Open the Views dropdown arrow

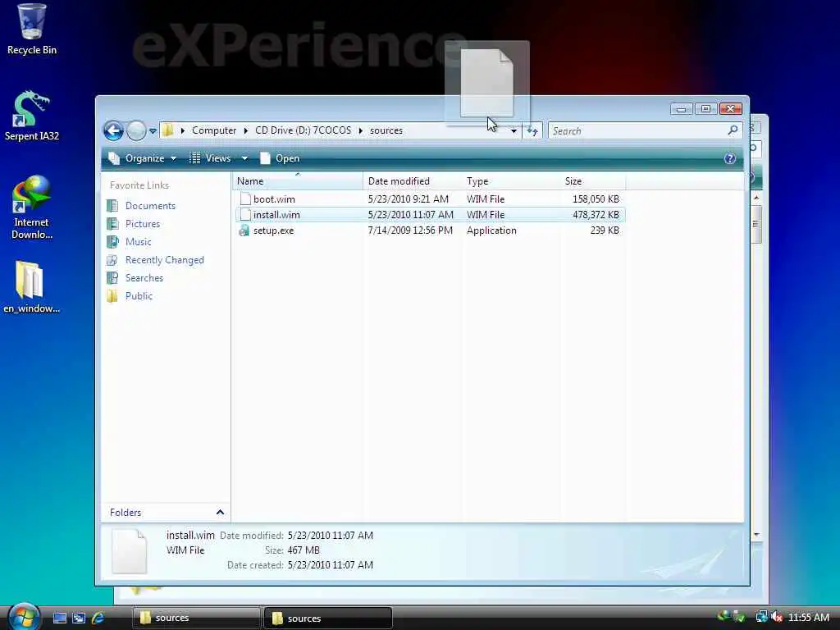tap(244, 158)
